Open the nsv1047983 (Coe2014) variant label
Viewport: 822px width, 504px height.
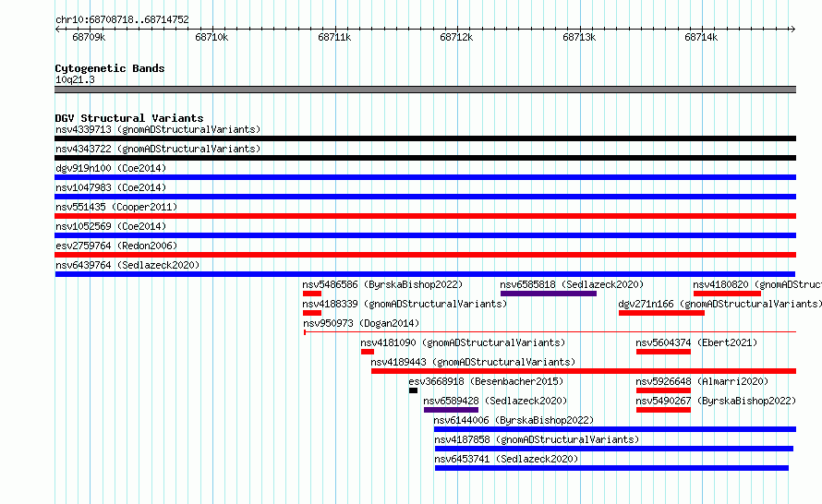111,187
